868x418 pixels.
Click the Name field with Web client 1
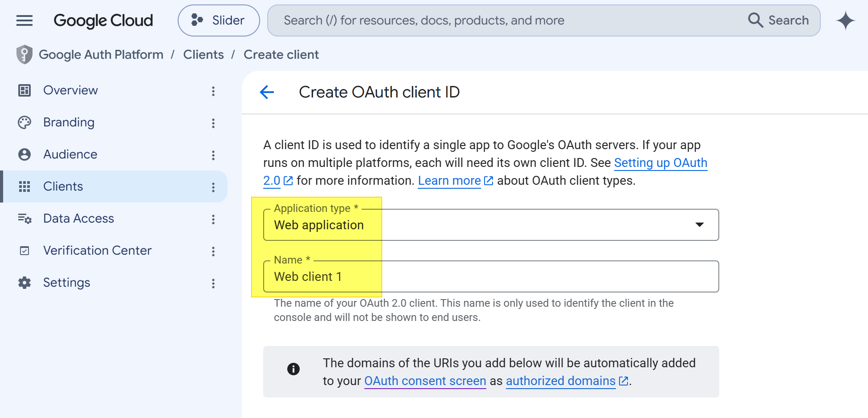pyautogui.click(x=491, y=276)
